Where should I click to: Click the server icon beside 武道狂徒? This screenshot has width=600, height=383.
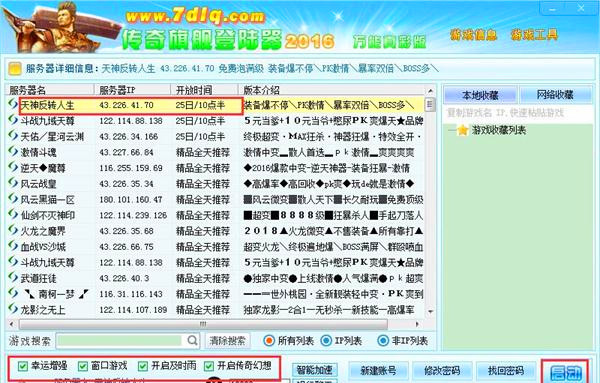pyautogui.click(x=13, y=278)
